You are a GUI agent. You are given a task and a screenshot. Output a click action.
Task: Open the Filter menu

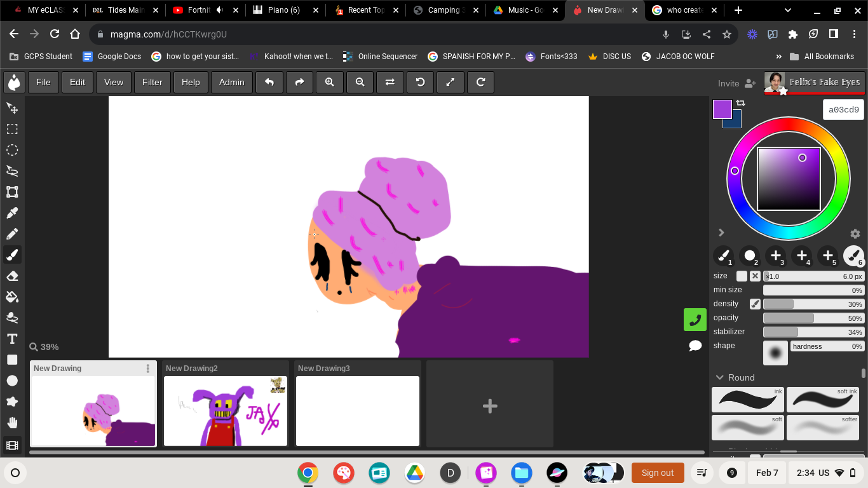tap(153, 82)
